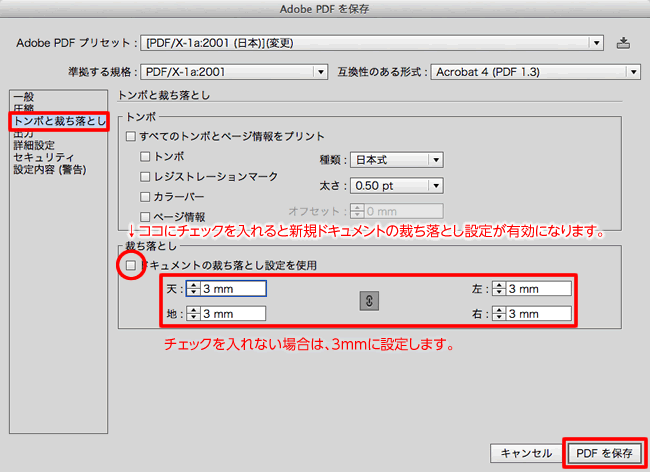The height and width of the screenshot is (472, 650).
Task: Click the save preset icon beside the Adobe PDF preset dropdown
Action: 623,43
